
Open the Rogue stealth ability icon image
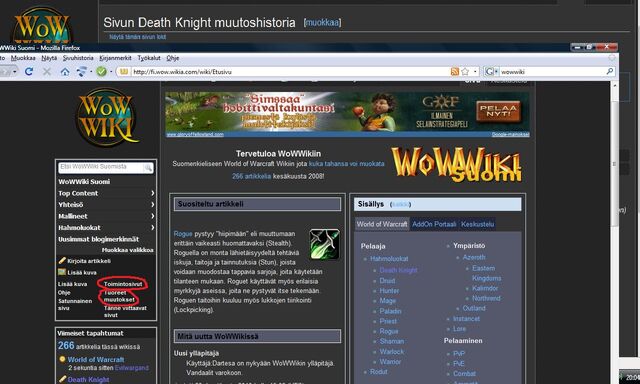click(x=324, y=244)
